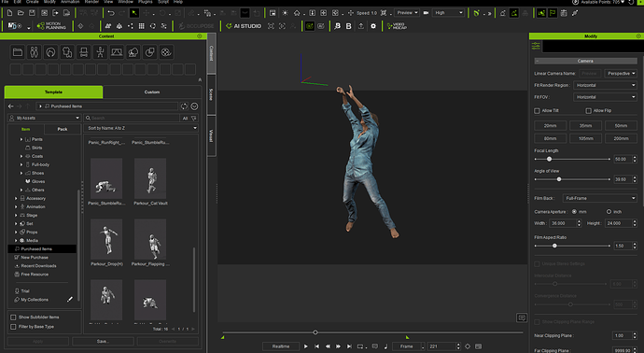This screenshot has width=644, height=353.
Task: Adjust the Angle of View slider handle
Action: click(x=559, y=179)
